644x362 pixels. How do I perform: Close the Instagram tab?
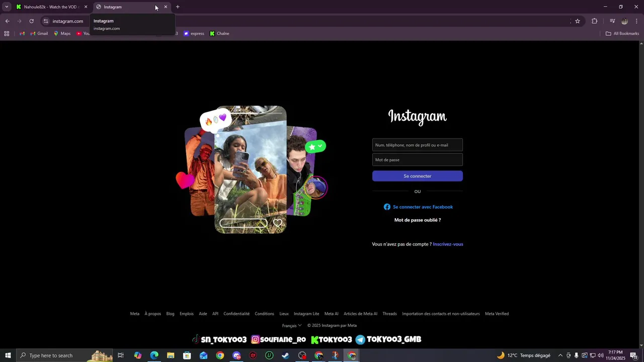166,7
